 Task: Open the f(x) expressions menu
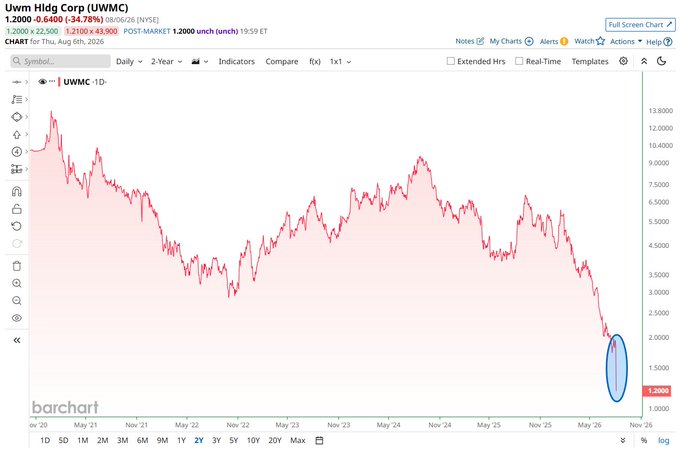(315, 62)
